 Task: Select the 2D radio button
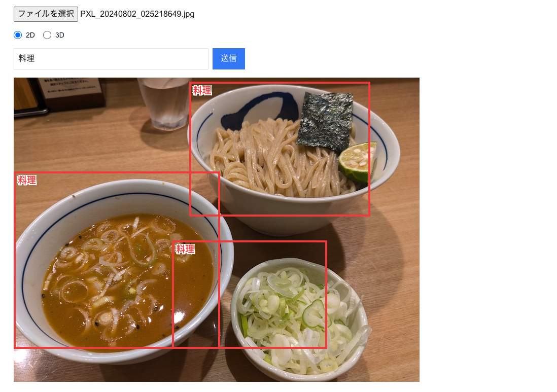pos(18,35)
